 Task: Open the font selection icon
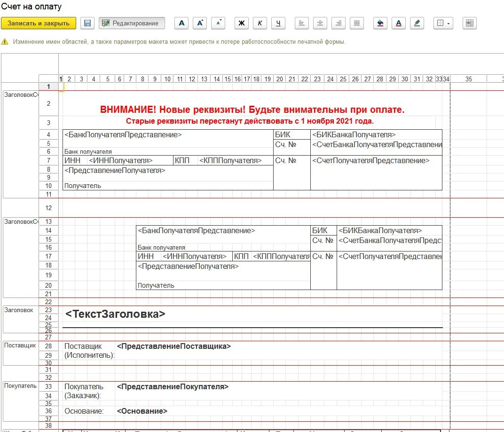pos(181,23)
